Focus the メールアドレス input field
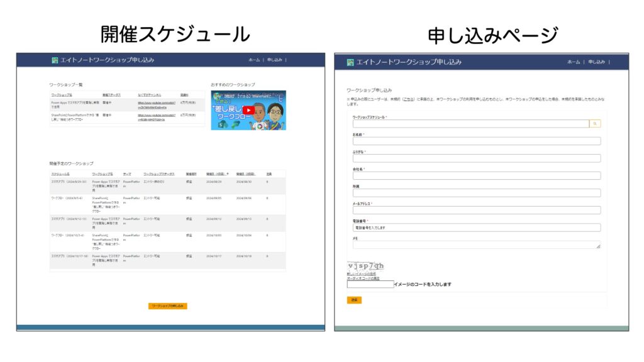 pos(477,210)
